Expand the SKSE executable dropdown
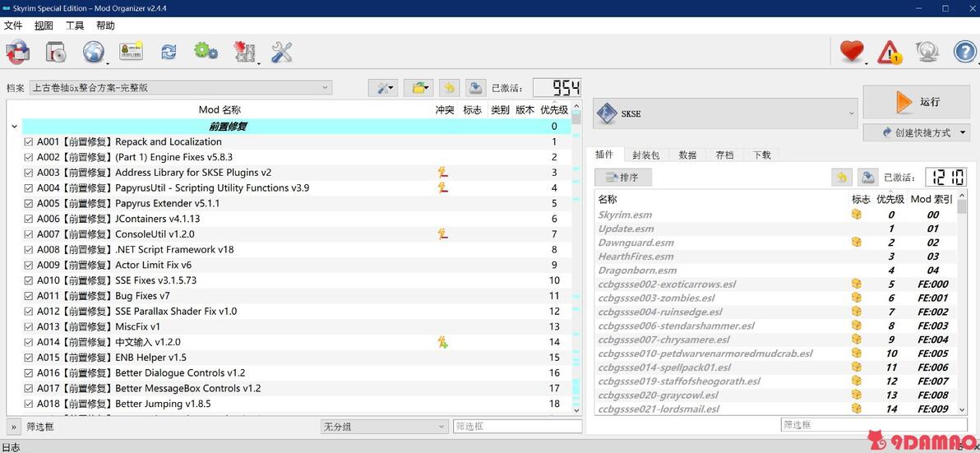Screen dimensions: 980x453 click(x=726, y=113)
